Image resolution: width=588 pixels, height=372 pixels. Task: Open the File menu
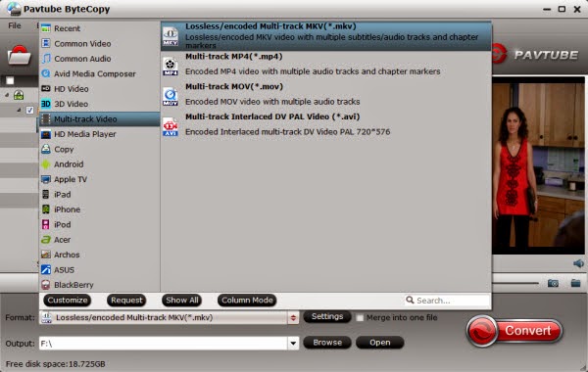pos(15,25)
